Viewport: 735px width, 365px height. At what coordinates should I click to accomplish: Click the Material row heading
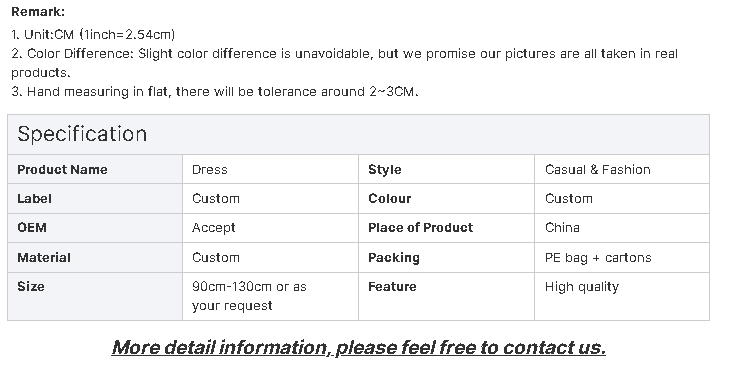coord(95,258)
